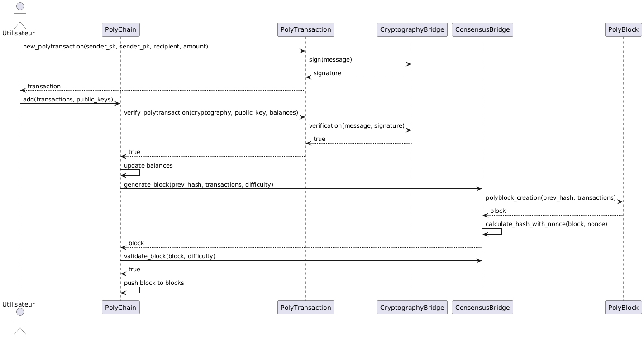Screen dimensions: 644x337
Task: Select the "verify_polytransaction(cryptography, public_key, balances)" label
Action: [x=211, y=113]
